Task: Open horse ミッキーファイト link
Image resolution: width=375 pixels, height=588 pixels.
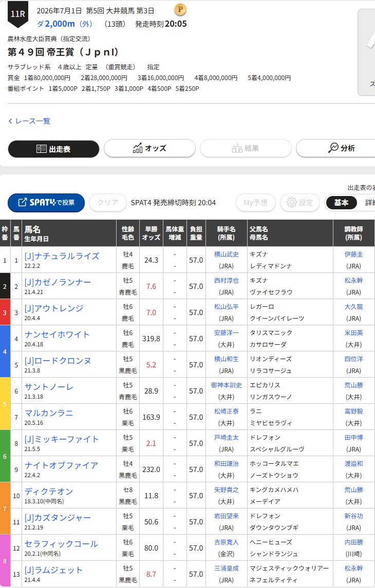Action: point(62,440)
